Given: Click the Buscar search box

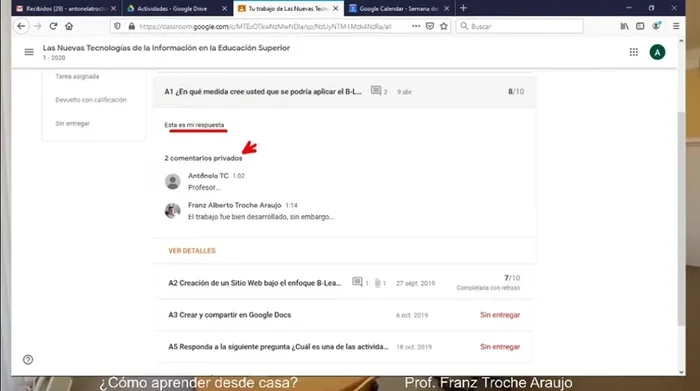Looking at the screenshot, I should [x=520, y=26].
